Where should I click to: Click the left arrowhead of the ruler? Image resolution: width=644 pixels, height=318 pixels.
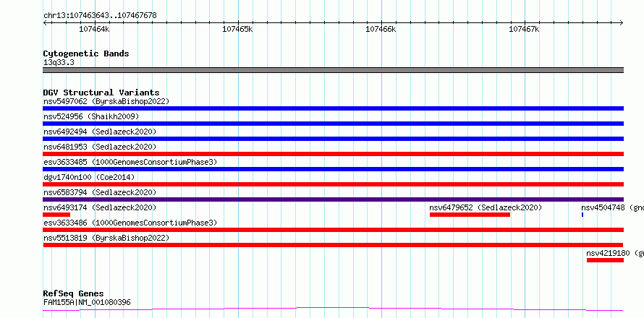coord(45,22)
